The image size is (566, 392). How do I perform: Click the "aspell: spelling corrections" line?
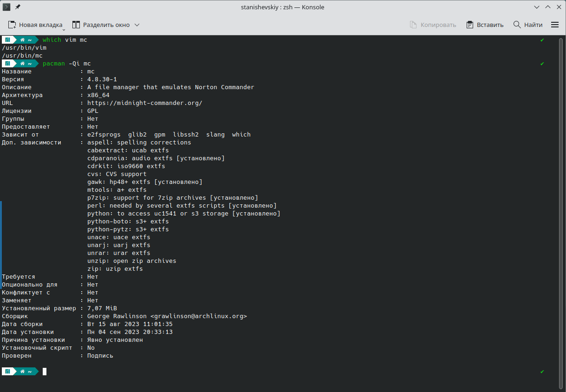tap(139, 143)
